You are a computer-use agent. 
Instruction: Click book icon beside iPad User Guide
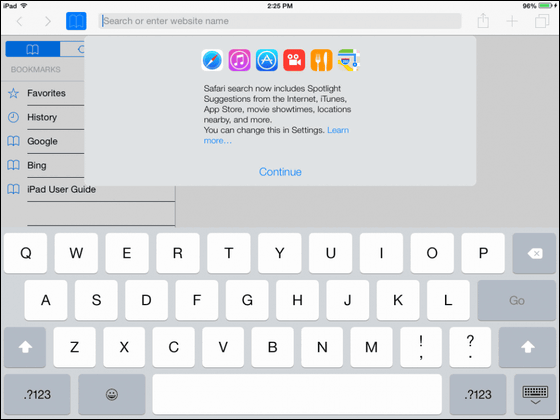pos(14,189)
